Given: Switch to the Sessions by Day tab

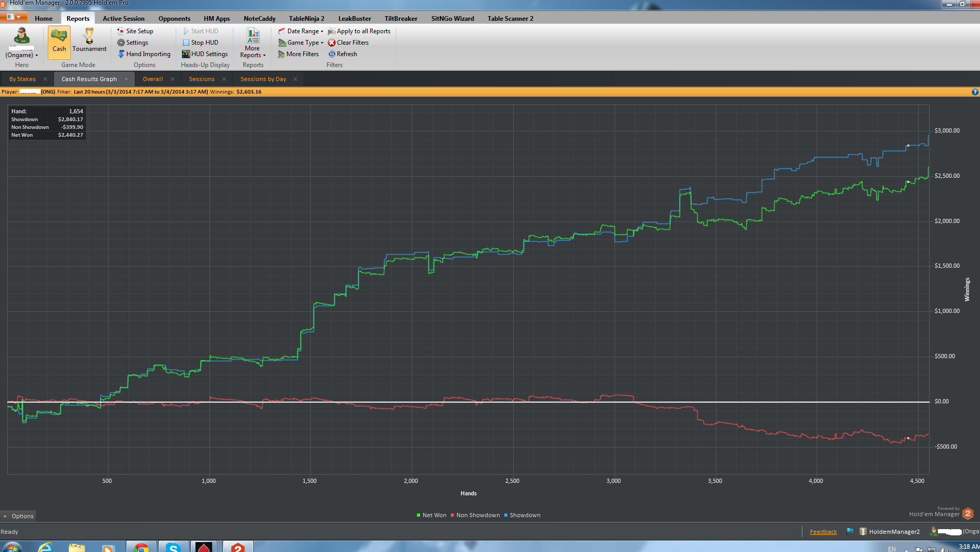Looking at the screenshot, I should (x=263, y=79).
